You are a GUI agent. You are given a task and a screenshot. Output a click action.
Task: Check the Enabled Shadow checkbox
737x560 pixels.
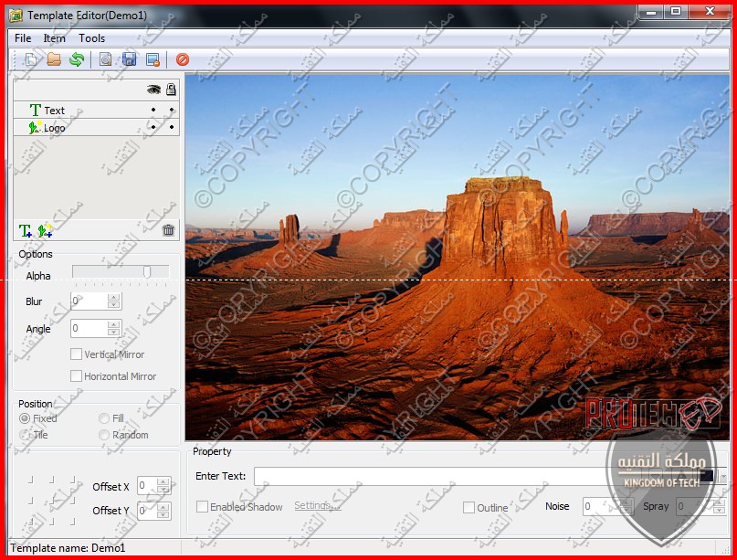(202, 506)
